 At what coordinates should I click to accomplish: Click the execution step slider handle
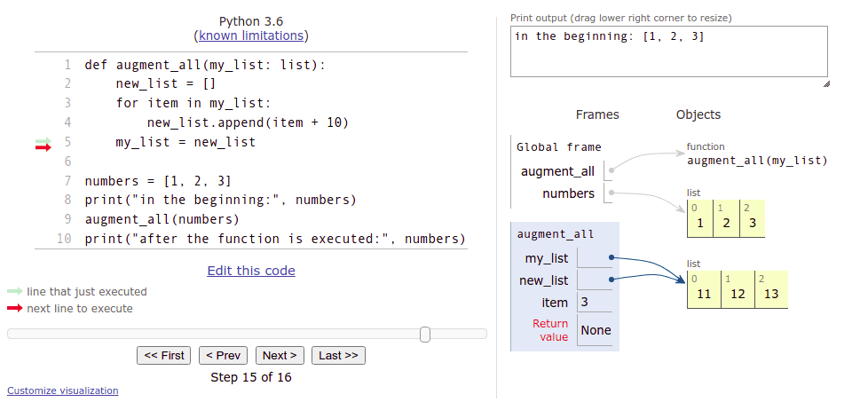pos(425,335)
